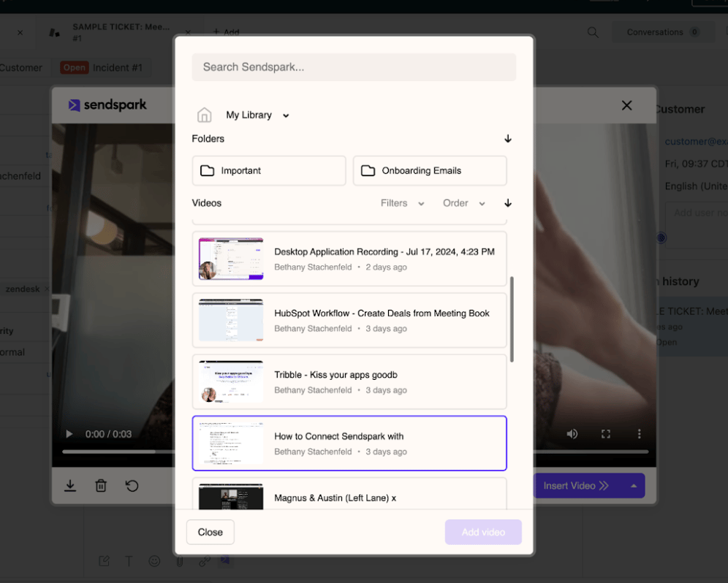Click the Search Sendspark field

pyautogui.click(x=354, y=67)
